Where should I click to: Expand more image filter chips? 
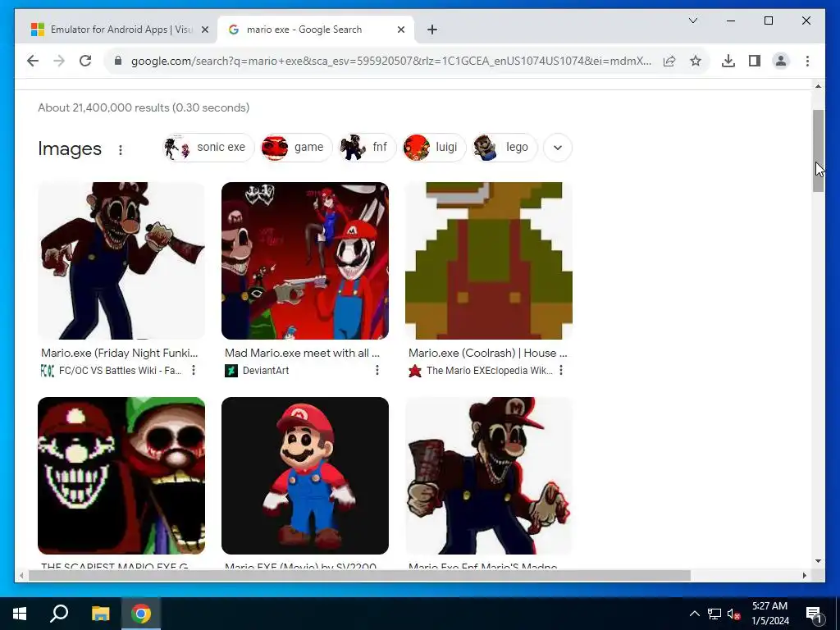point(558,148)
